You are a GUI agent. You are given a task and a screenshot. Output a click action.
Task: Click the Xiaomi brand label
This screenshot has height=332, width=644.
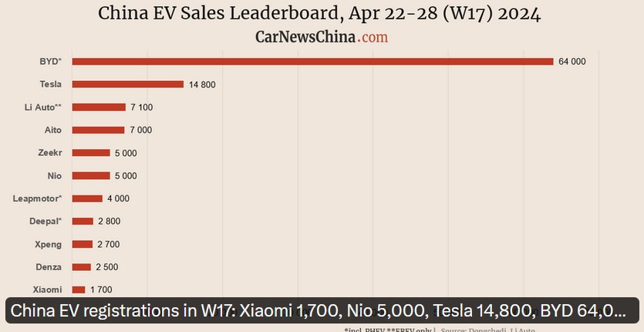pos(48,290)
